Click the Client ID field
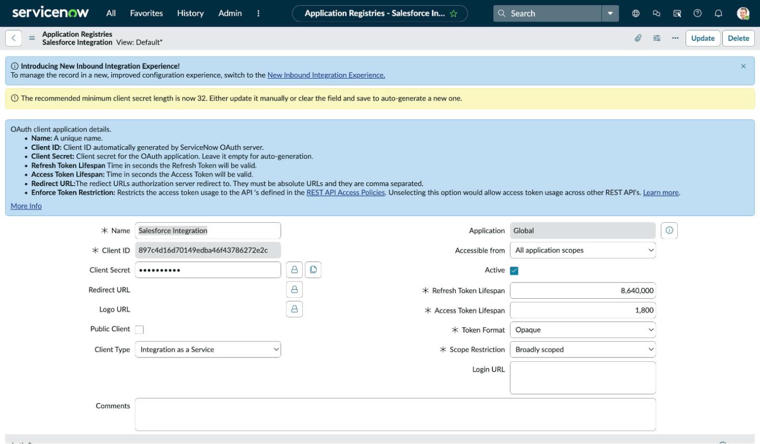The width and height of the screenshot is (760, 444). pos(208,250)
